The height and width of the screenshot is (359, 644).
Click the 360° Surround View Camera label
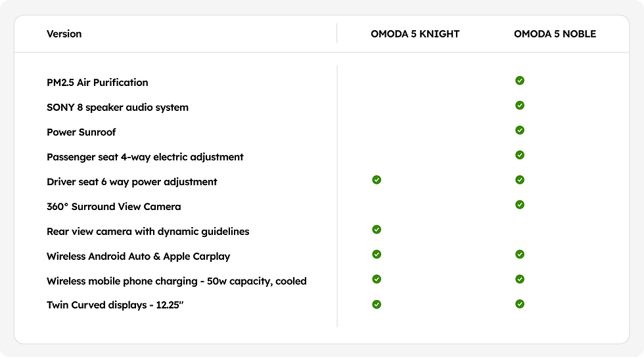pos(114,207)
